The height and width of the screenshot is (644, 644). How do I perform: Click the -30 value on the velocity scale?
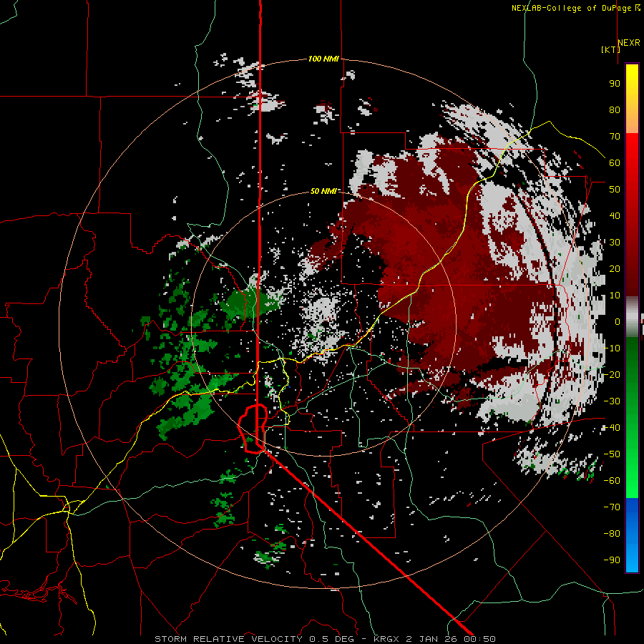pyautogui.click(x=612, y=401)
